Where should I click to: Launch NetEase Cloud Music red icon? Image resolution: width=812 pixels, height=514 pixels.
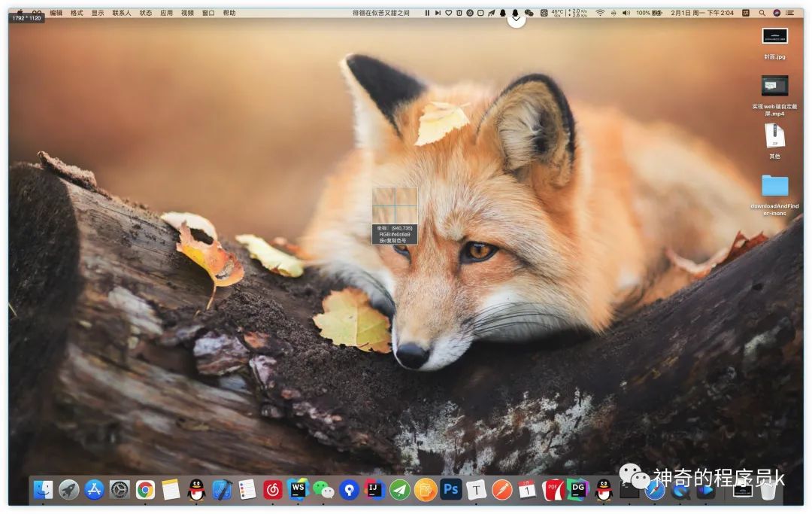pos(273,490)
